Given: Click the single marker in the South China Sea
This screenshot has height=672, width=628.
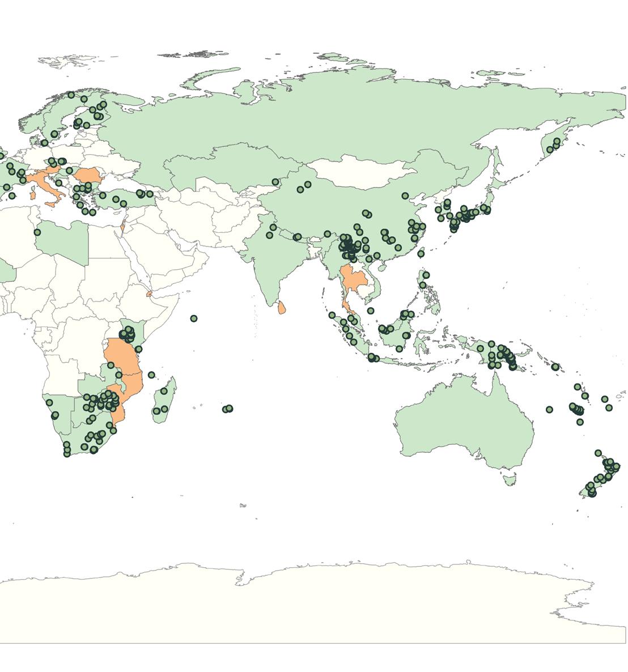Looking at the screenshot, I should coord(371,311).
